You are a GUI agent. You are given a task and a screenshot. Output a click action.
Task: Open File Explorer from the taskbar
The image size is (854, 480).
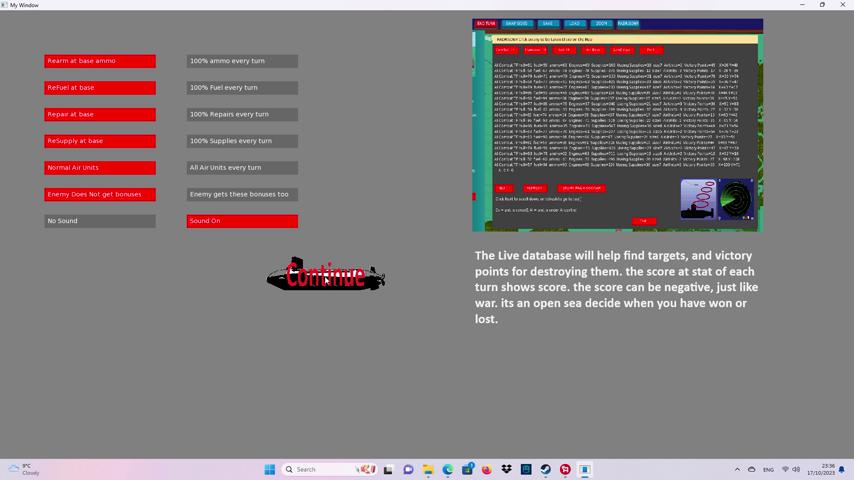[428, 469]
